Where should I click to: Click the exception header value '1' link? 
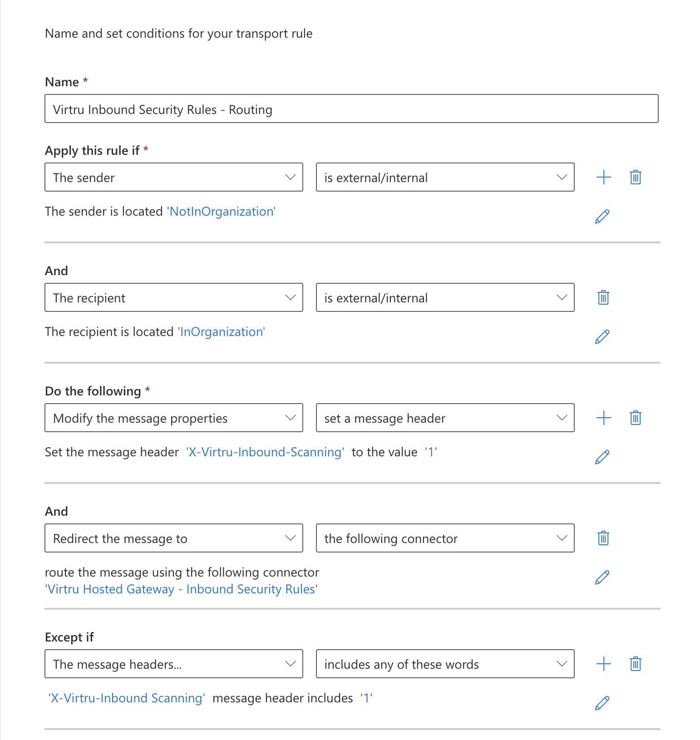tap(366, 698)
